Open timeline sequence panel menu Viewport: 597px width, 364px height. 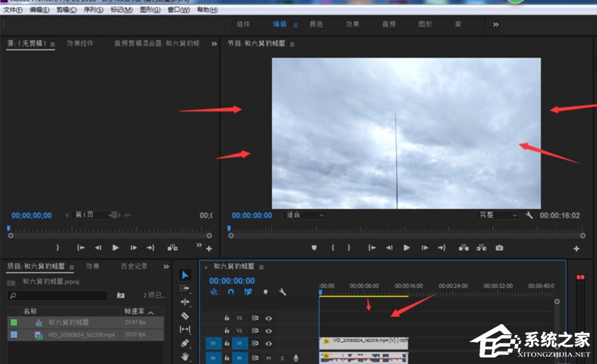(261, 268)
